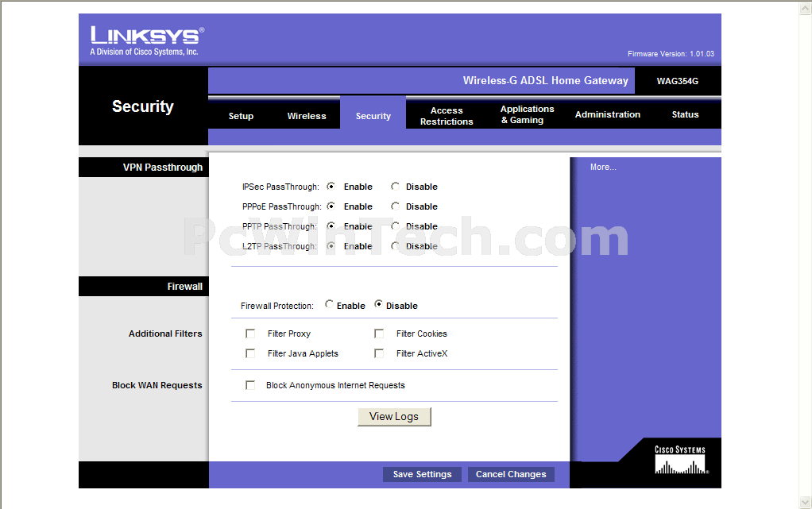This screenshot has height=509, width=812.
Task: Click the VPN Passthrough section header
Action: tap(163, 168)
